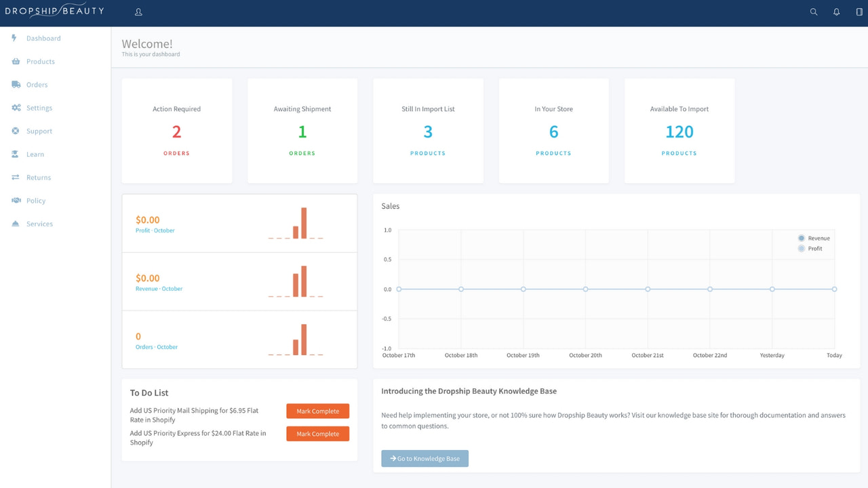Click the Support life-ring icon
The width and height of the screenshot is (868, 488).
(15, 131)
